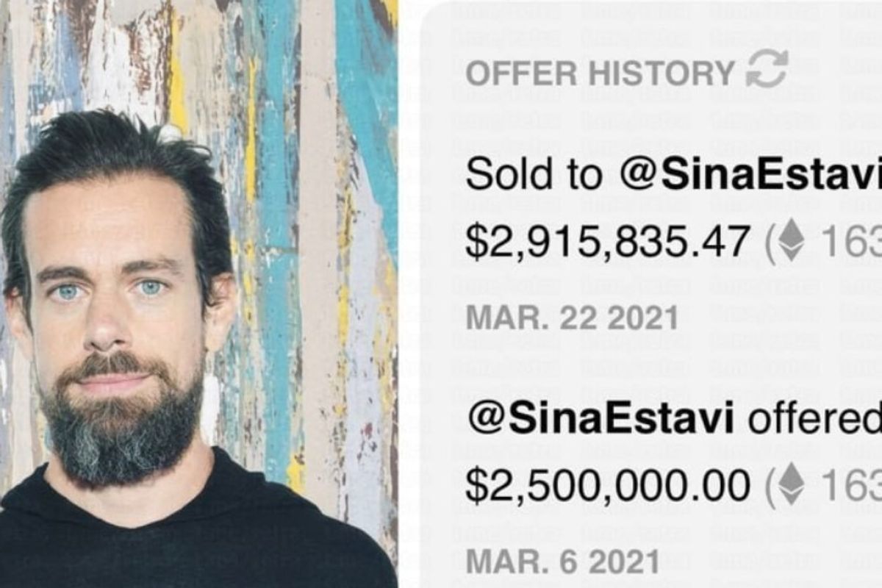
Task: Click the MAR. 22 2021 date
Action: point(572,318)
